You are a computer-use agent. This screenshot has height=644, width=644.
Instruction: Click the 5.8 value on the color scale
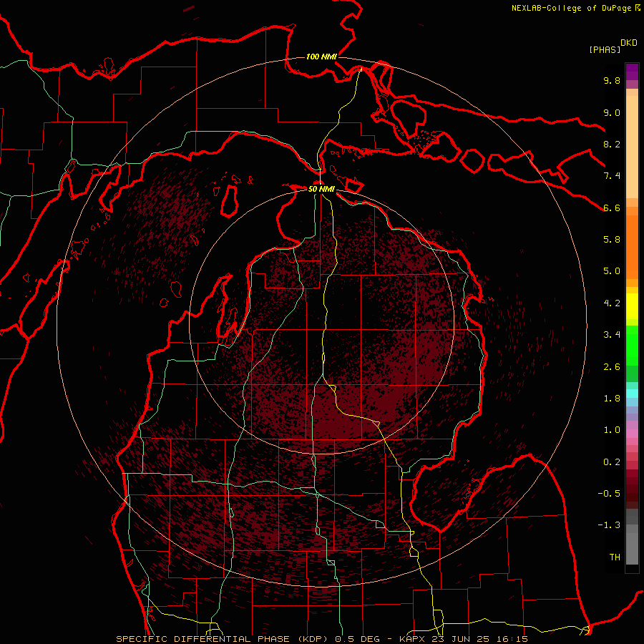pyautogui.click(x=612, y=240)
